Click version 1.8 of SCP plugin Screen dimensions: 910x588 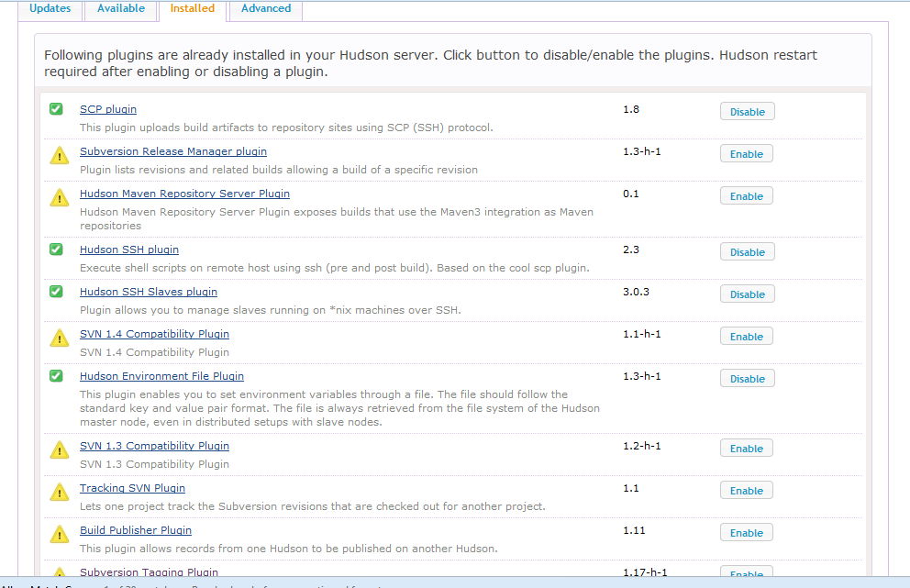(x=631, y=109)
